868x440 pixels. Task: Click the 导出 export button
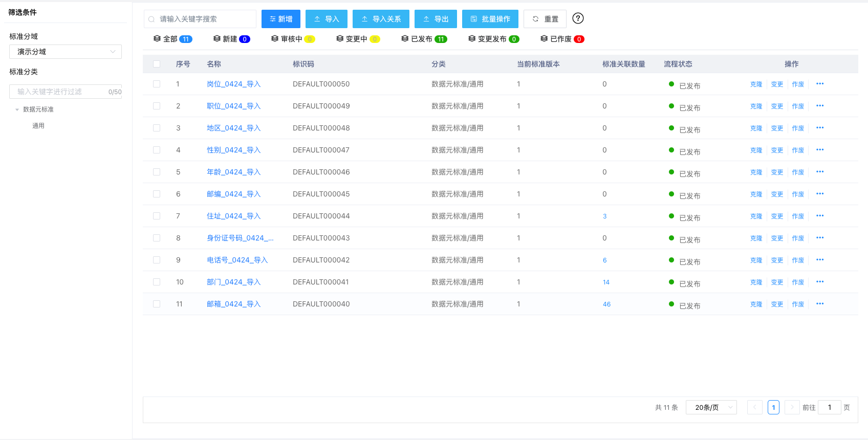point(436,19)
